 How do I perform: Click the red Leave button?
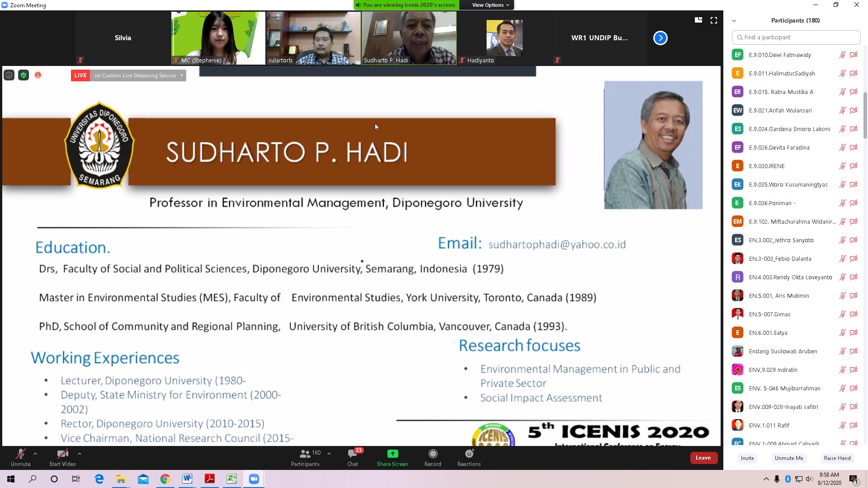703,458
